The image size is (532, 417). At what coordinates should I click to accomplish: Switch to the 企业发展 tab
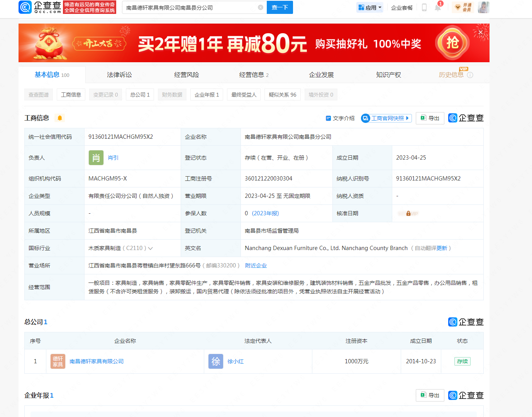(321, 75)
